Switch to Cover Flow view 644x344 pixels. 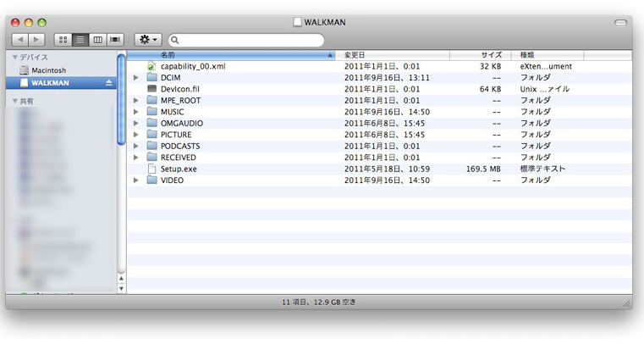point(115,40)
